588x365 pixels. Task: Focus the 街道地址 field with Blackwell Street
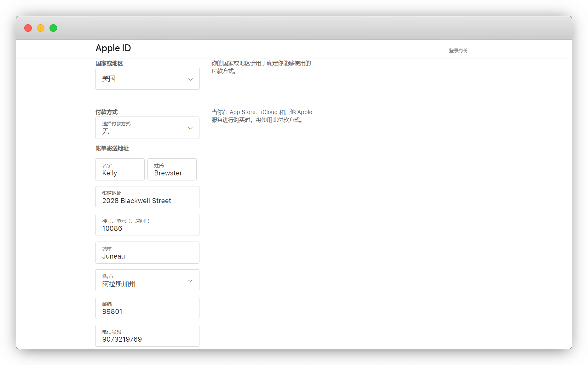[147, 197]
